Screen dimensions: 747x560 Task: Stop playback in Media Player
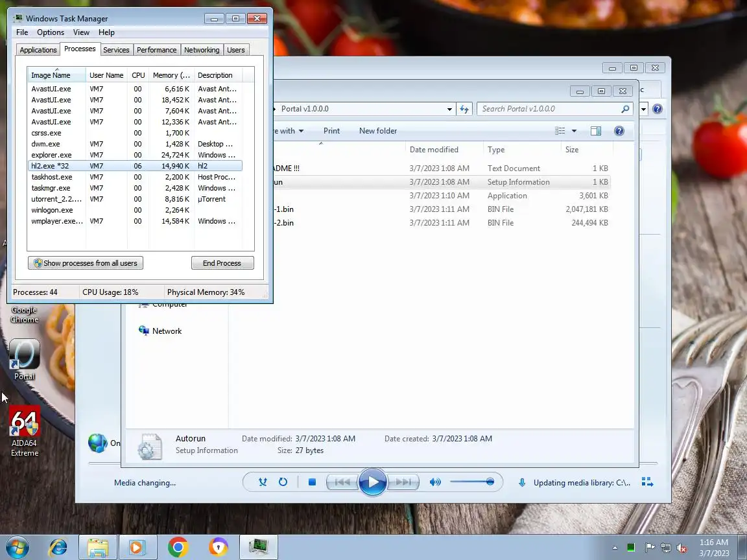312,482
